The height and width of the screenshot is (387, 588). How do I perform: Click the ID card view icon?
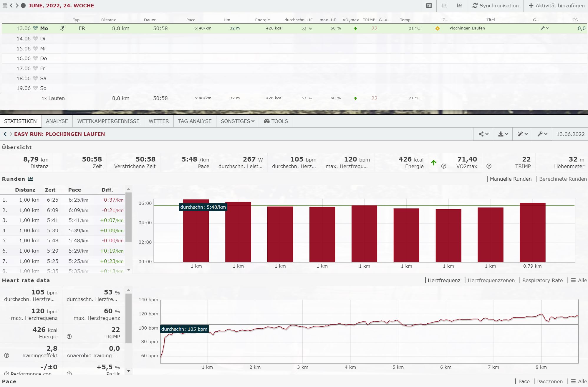tap(429, 6)
